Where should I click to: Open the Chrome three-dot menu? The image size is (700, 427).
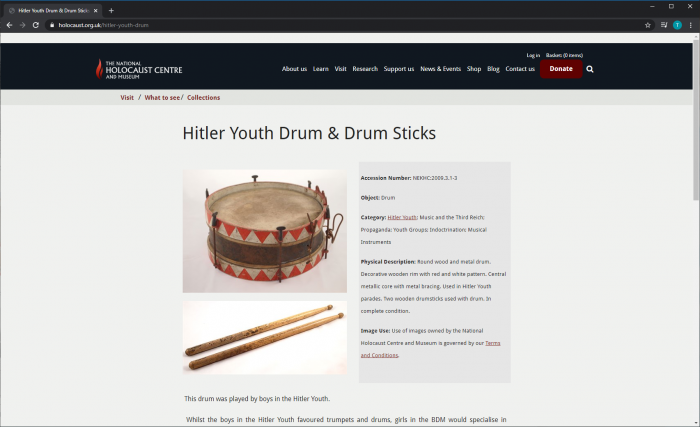(691, 25)
